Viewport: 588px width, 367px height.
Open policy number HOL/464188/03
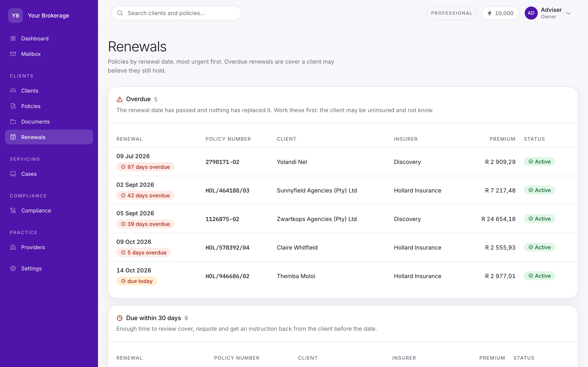click(x=227, y=191)
